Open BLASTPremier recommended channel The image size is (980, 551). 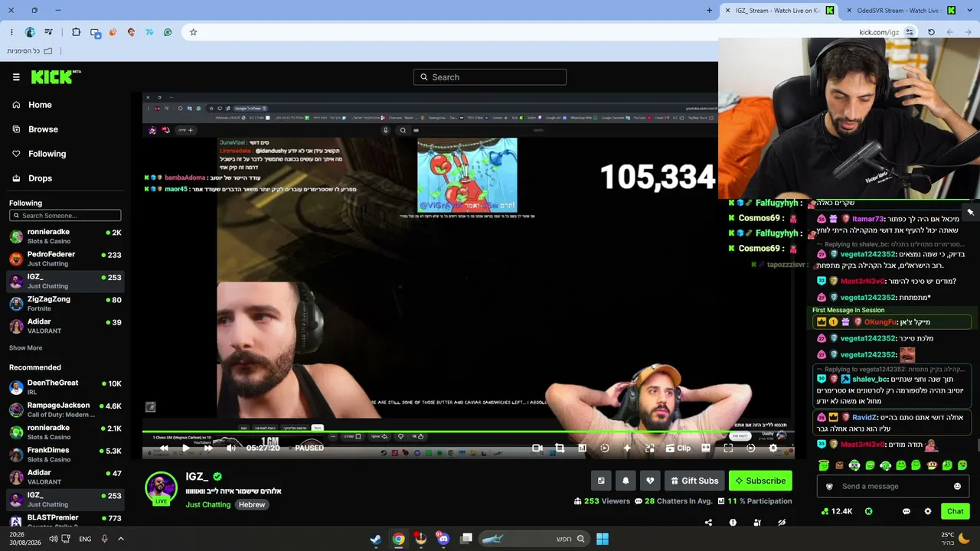(65, 522)
